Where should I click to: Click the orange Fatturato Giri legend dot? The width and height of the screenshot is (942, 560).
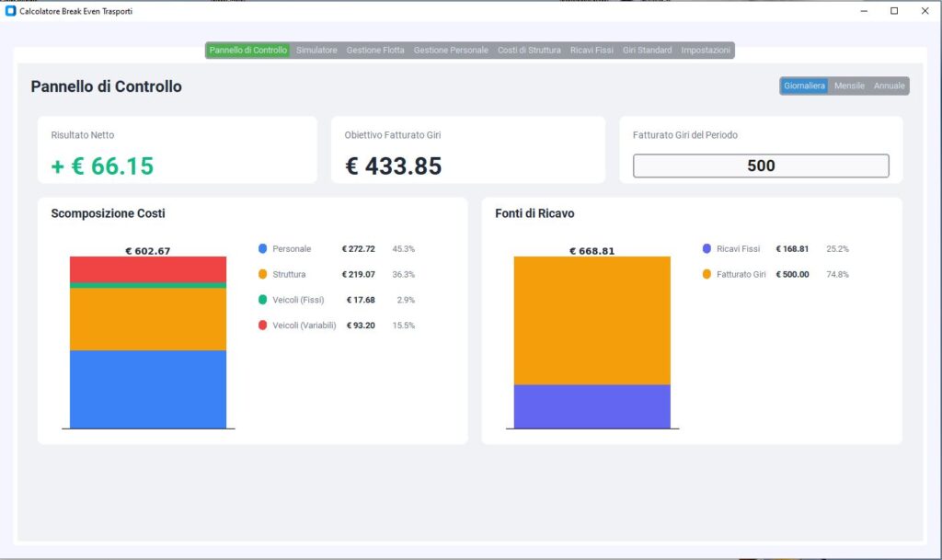coord(706,274)
